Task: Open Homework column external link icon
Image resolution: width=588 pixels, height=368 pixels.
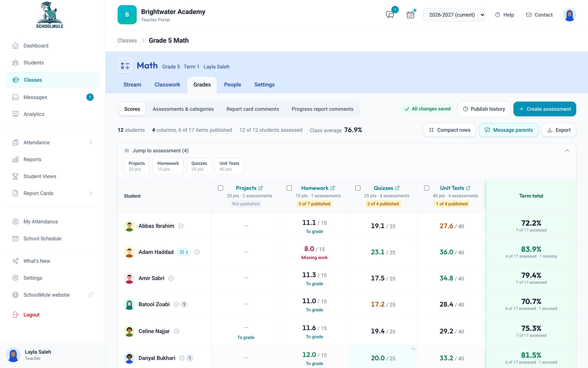Action: point(332,188)
